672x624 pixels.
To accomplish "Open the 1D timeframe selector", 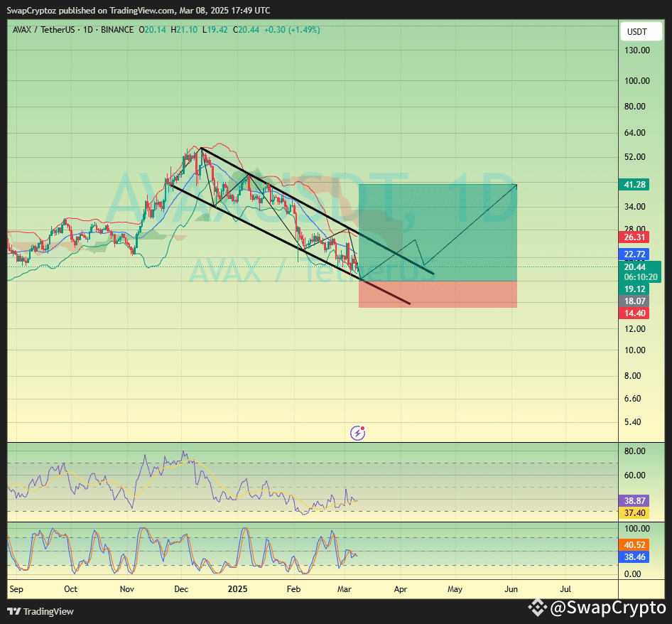I will pyautogui.click(x=87, y=30).
